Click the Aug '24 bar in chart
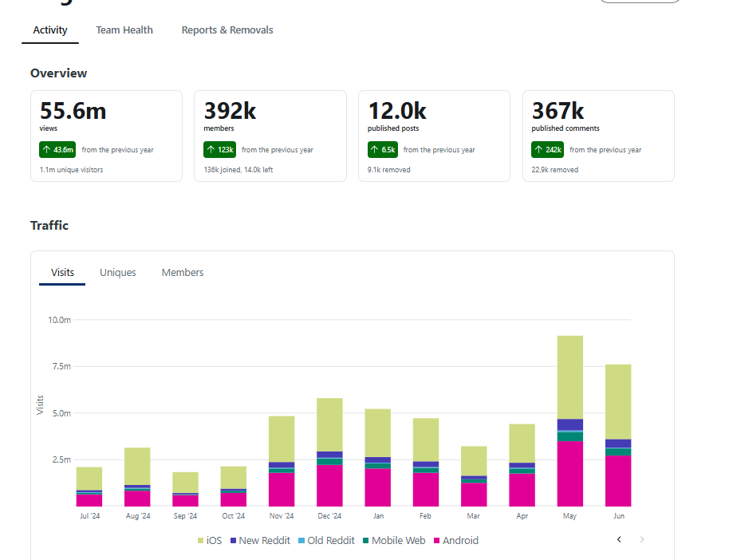The width and height of the screenshot is (729, 560). coord(137,477)
